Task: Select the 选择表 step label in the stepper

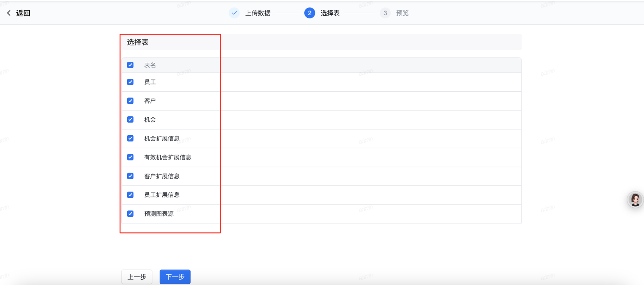Action: [330, 13]
